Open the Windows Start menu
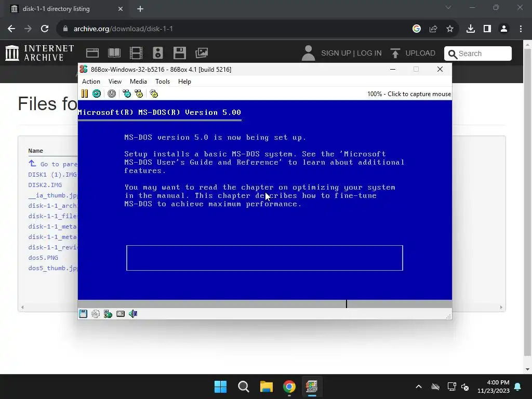This screenshot has width=532, height=399. pos(220,387)
